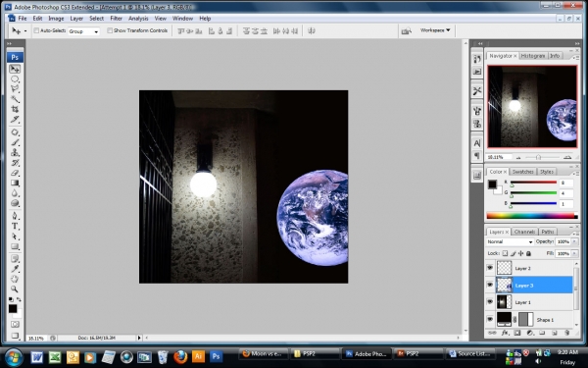Viewport: 588px width, 368px height.
Task: Switch to the Swatches tab
Action: coord(522,172)
